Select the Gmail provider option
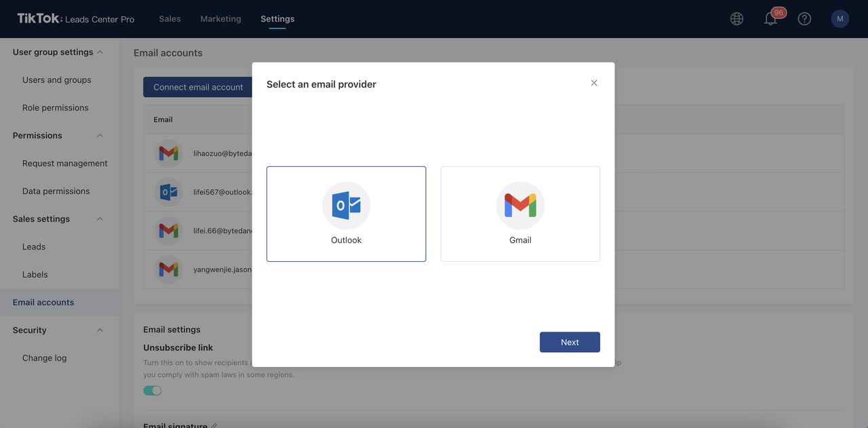This screenshot has height=428, width=868. coord(520,214)
